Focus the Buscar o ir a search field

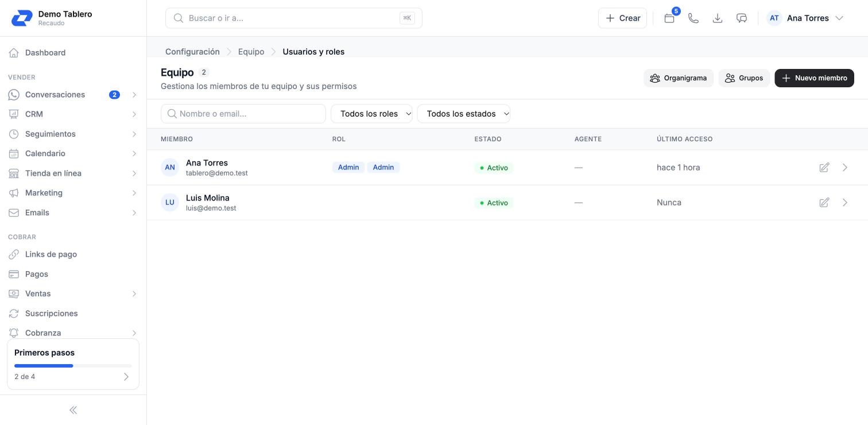coord(294,18)
